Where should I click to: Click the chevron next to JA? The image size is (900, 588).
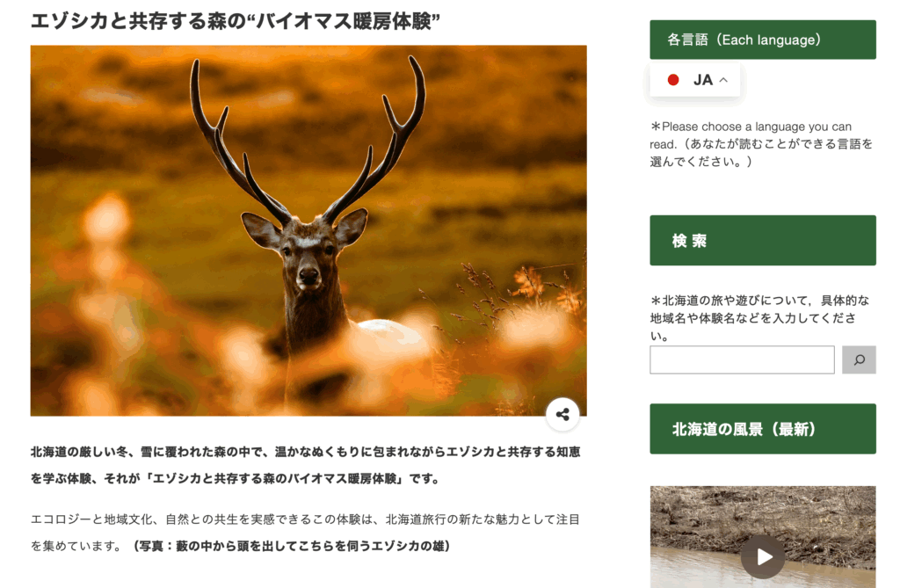723,80
